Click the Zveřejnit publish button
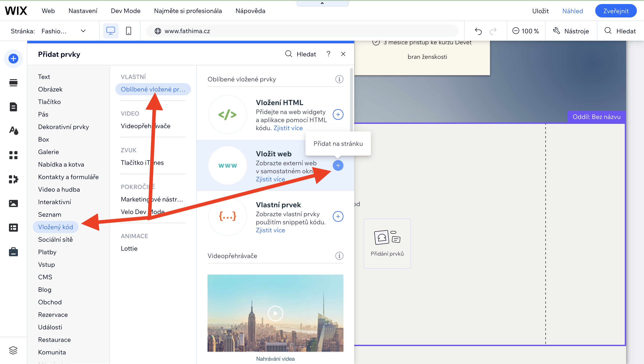 (616, 11)
